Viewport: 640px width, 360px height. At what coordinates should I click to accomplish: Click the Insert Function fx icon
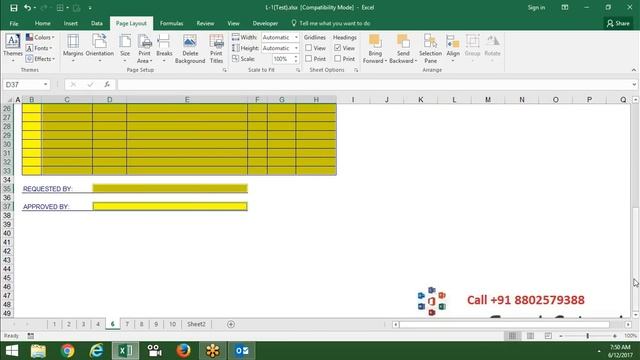pyautogui.click(x=107, y=84)
